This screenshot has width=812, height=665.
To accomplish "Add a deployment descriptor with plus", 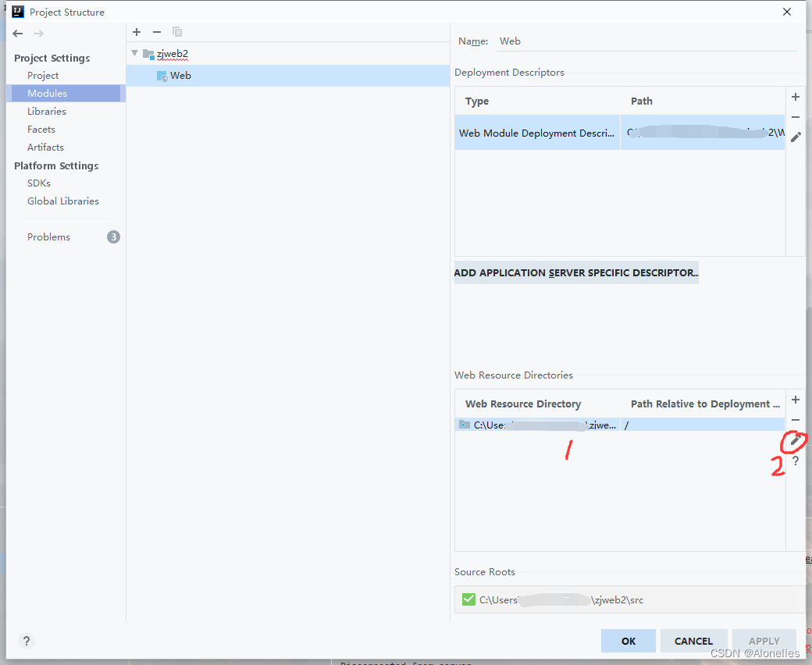I will click(796, 97).
